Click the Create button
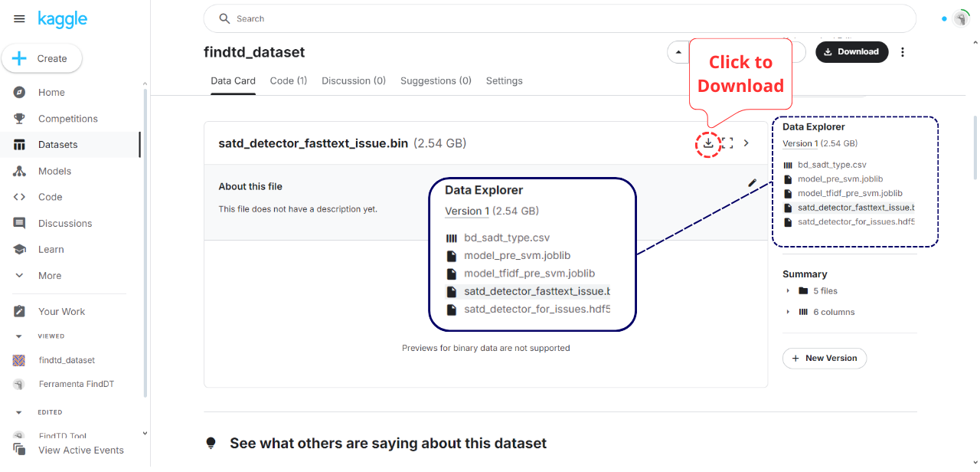Image resolution: width=980 pixels, height=472 pixels. tap(42, 58)
